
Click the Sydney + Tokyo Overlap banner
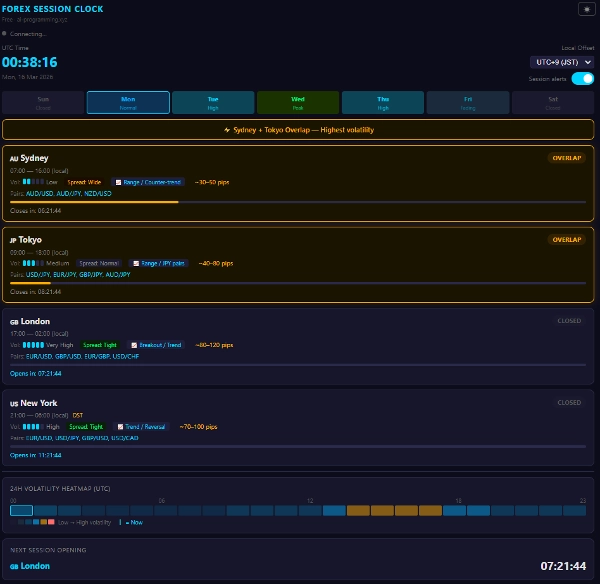pyautogui.click(x=298, y=130)
